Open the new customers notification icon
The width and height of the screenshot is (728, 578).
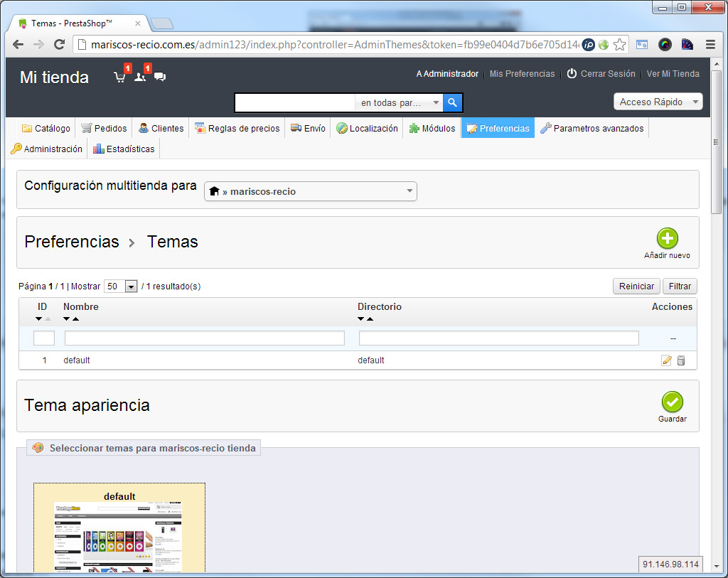tap(140, 76)
